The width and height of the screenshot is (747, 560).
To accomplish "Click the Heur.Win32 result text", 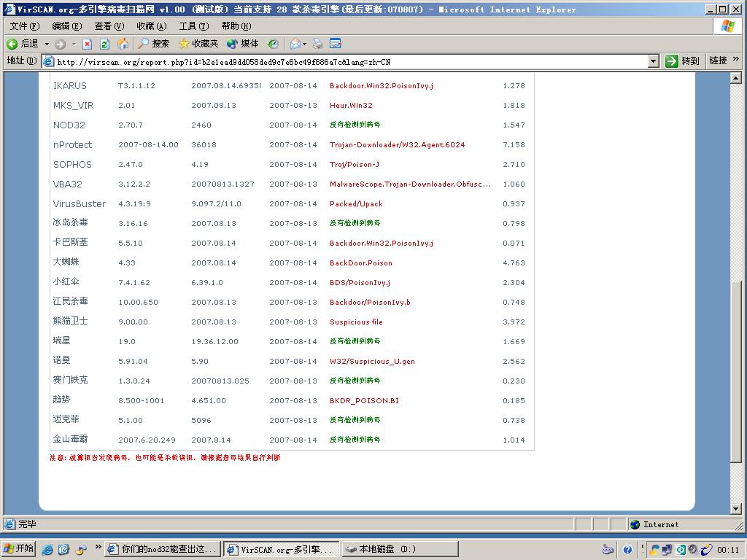I will click(351, 106).
